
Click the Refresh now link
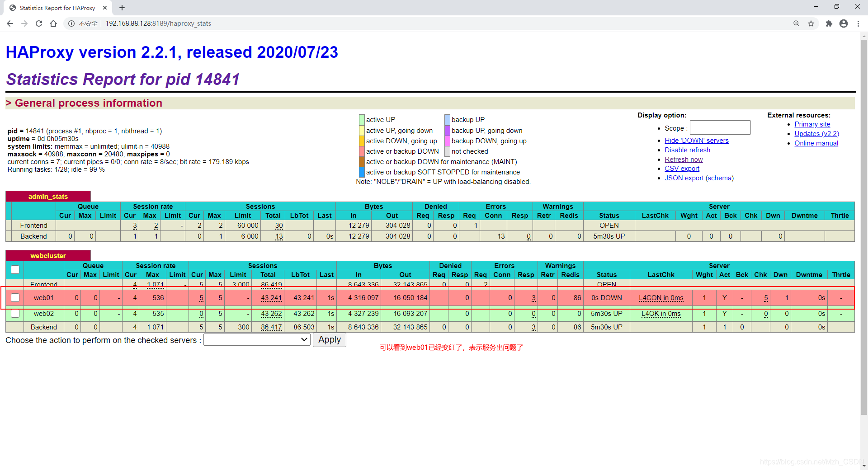[684, 160]
